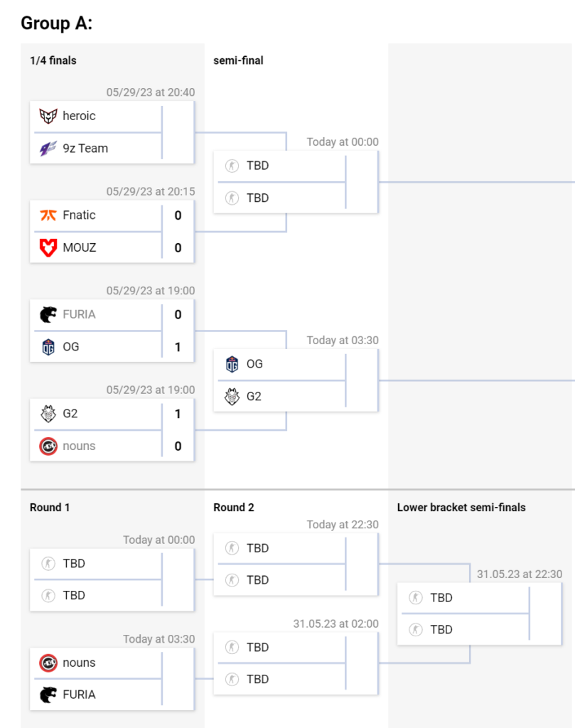Screen dimensions: 575x728
Task: Click OG logo in the semi-final match
Action: pos(232,364)
